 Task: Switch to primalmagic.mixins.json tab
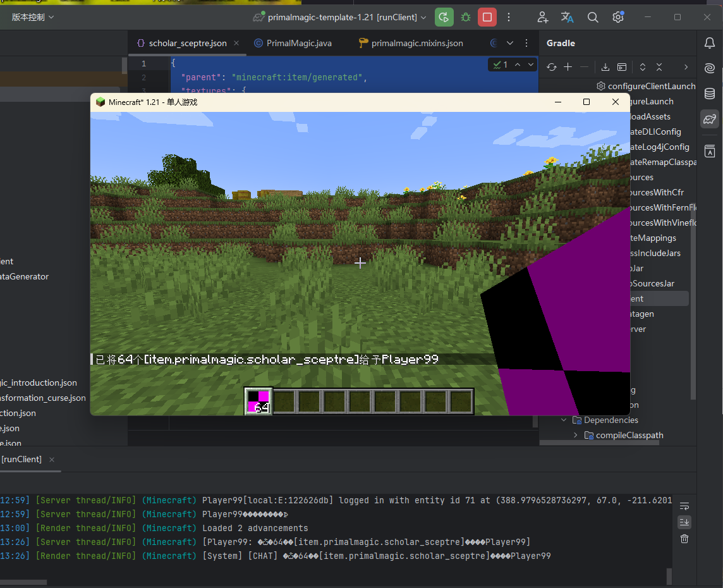pos(411,44)
